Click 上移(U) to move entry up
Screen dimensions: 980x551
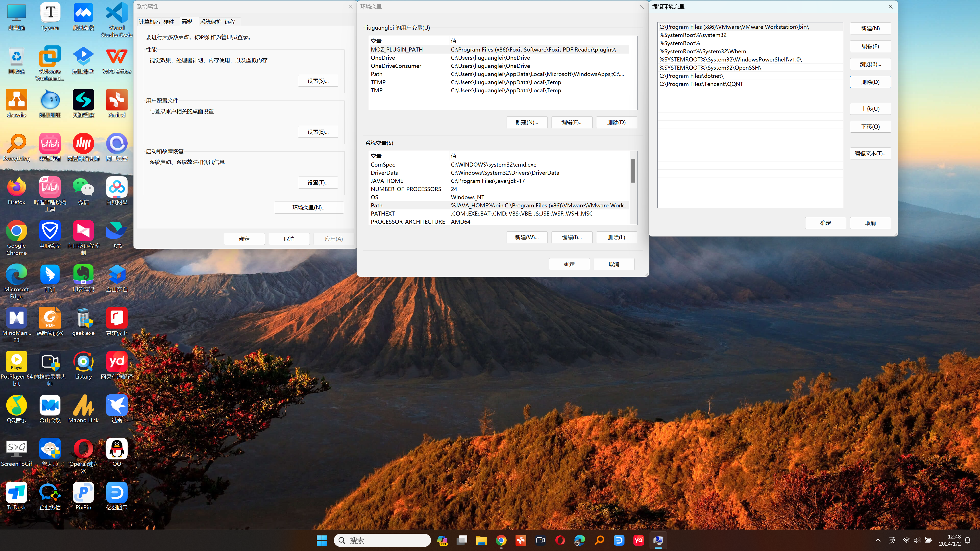(870, 109)
